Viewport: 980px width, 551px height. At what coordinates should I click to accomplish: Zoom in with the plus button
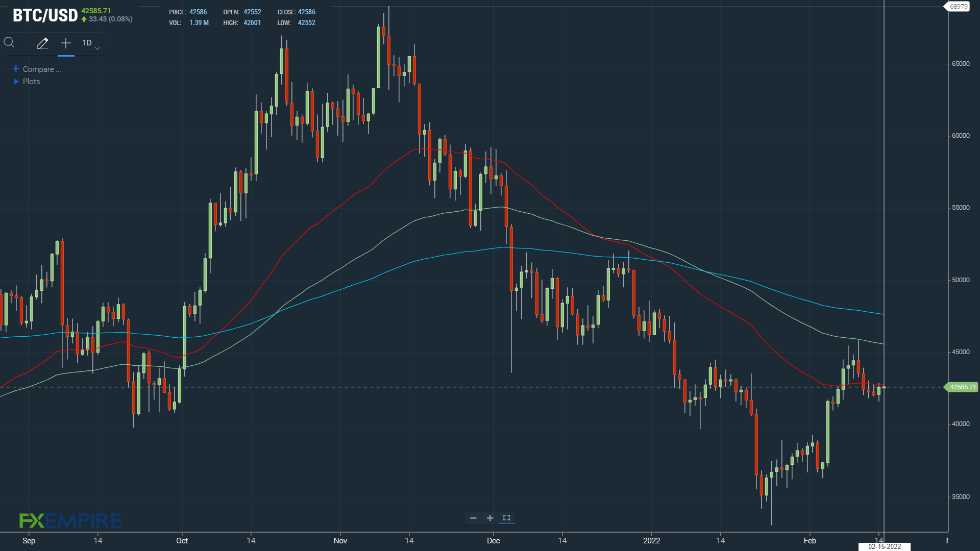pyautogui.click(x=490, y=518)
